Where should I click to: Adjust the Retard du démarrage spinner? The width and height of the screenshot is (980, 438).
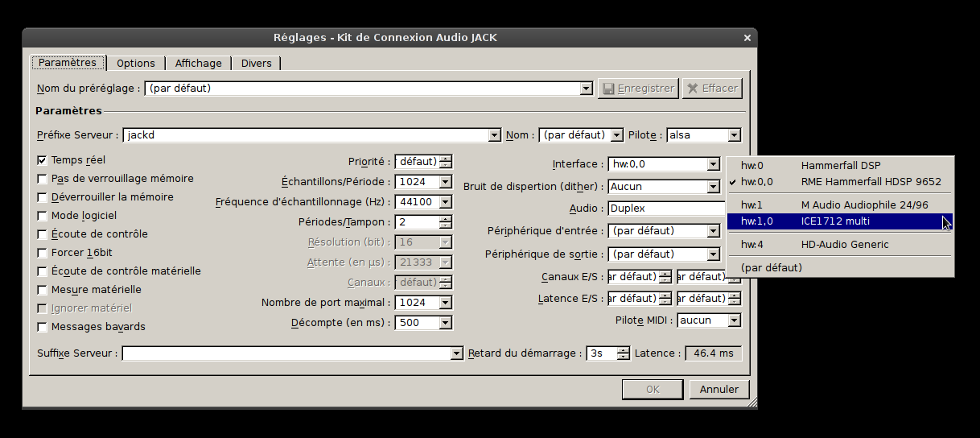[x=624, y=353]
